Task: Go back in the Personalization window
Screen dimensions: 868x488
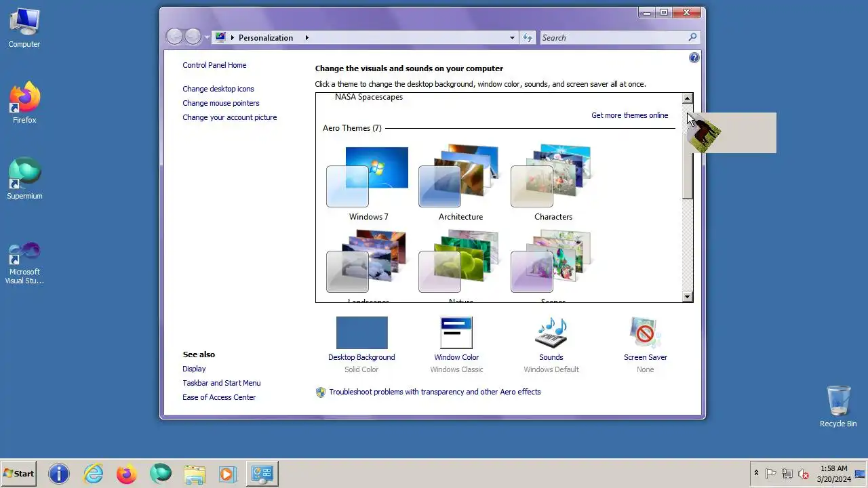Action: click(174, 37)
